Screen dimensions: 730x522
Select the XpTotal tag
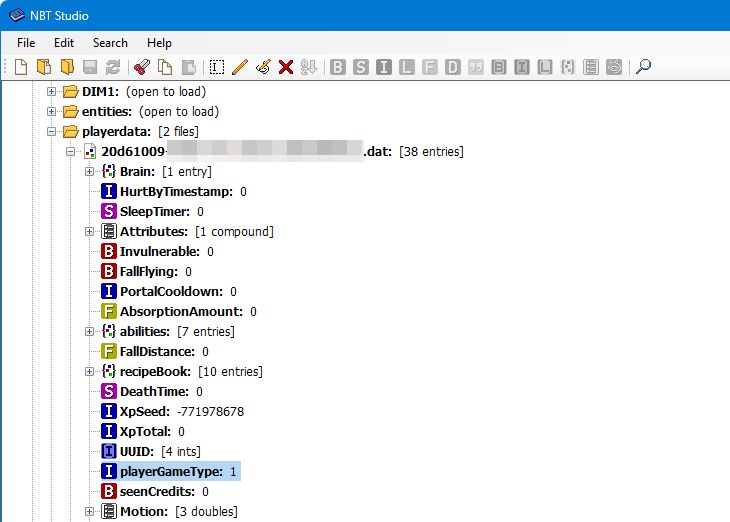(x=142, y=432)
